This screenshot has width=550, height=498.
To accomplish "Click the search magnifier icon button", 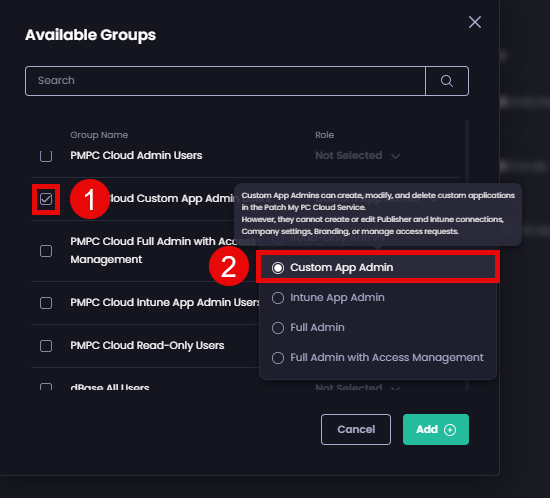I will (447, 81).
